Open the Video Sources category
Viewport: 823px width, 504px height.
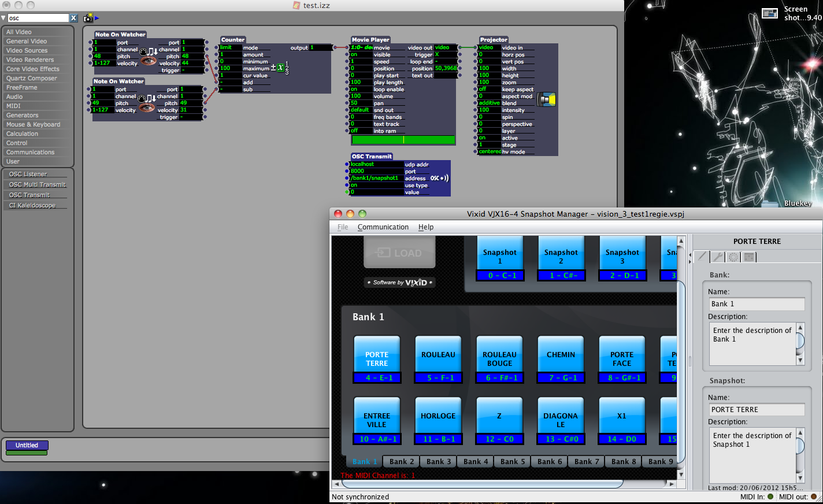click(38, 50)
